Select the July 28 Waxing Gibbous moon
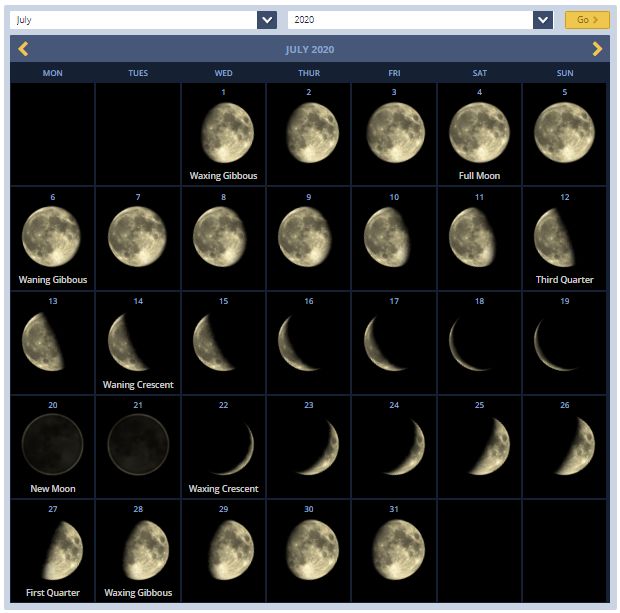 [146, 551]
